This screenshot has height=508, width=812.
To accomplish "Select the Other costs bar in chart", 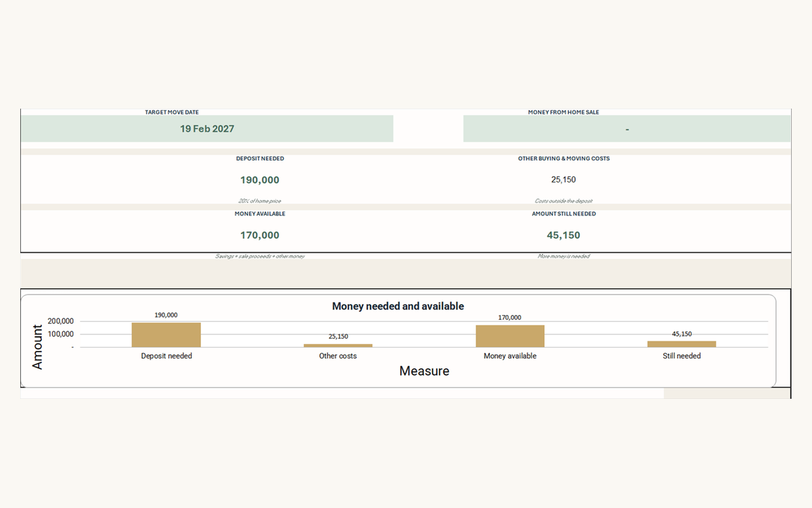I will click(x=338, y=345).
